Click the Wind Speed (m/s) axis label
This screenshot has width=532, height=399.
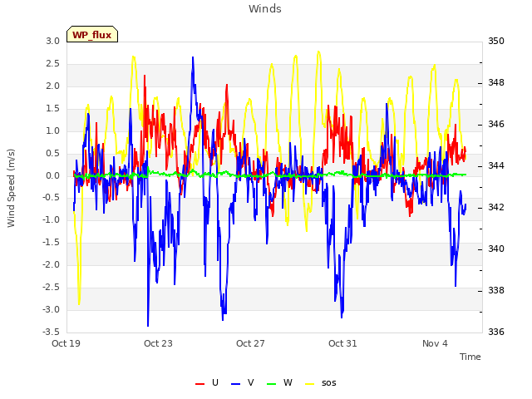11,188
